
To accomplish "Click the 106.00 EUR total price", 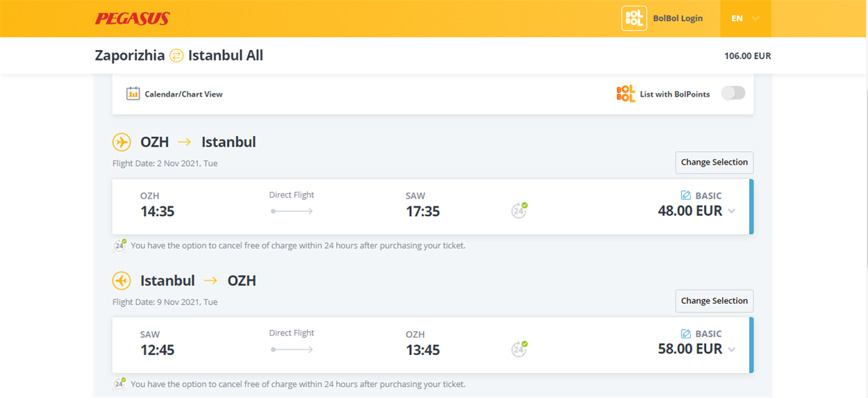I will tap(747, 56).
